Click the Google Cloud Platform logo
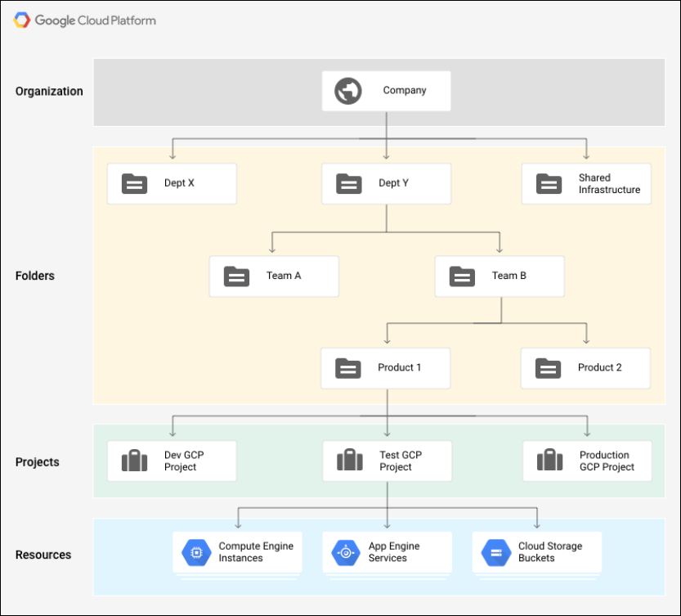681x616 pixels. pyautogui.click(x=22, y=20)
